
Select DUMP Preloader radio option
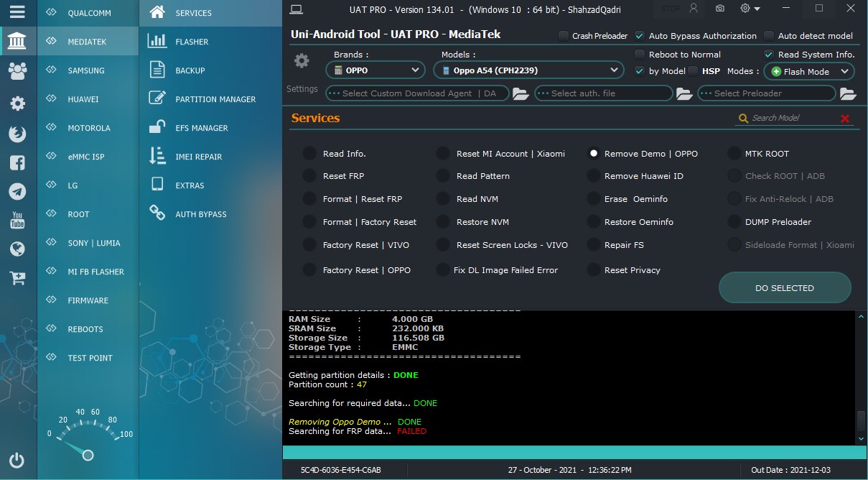tap(734, 222)
